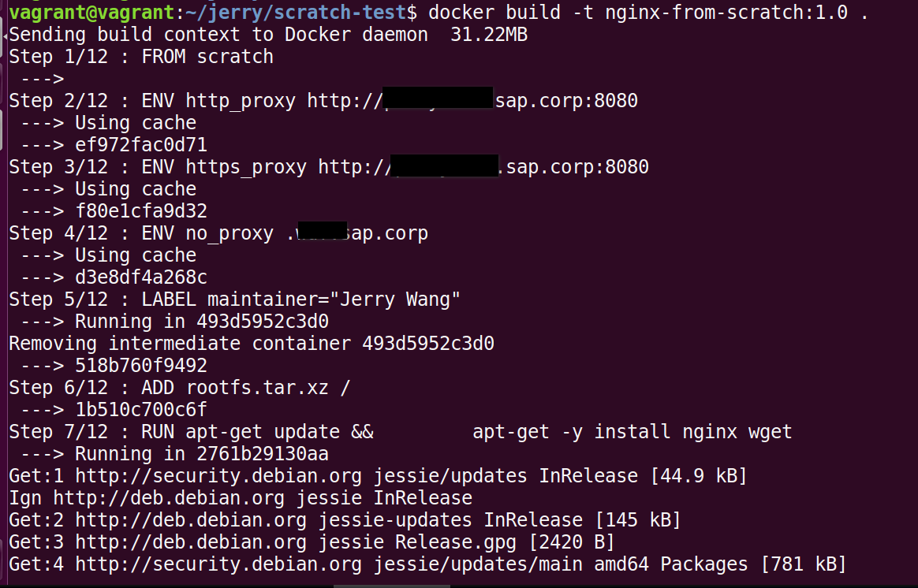This screenshot has height=588, width=918.
Task: Click the security.debian.org URL on the Get:4 line
Action: pyautogui.click(x=218, y=564)
